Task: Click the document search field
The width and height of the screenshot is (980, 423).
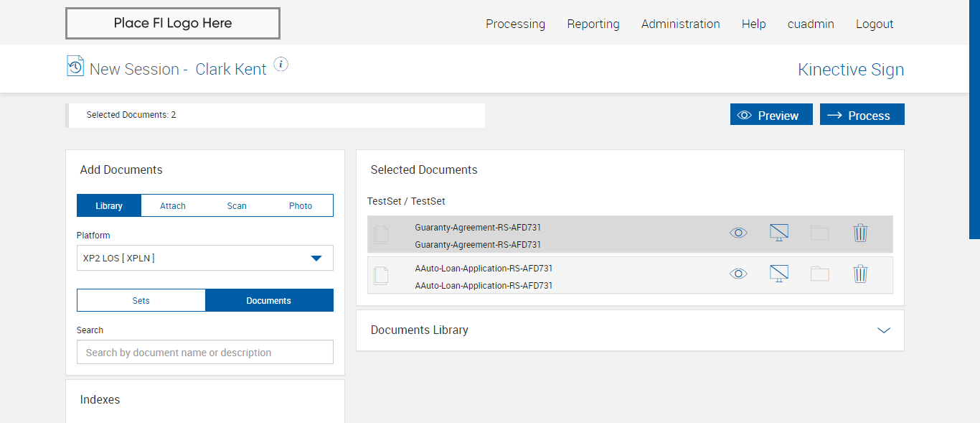Action: tap(205, 353)
